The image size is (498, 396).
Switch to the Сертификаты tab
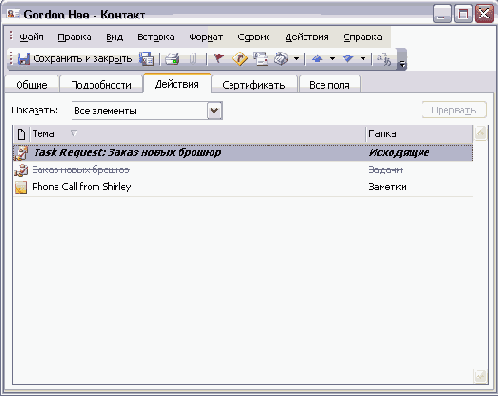(254, 85)
